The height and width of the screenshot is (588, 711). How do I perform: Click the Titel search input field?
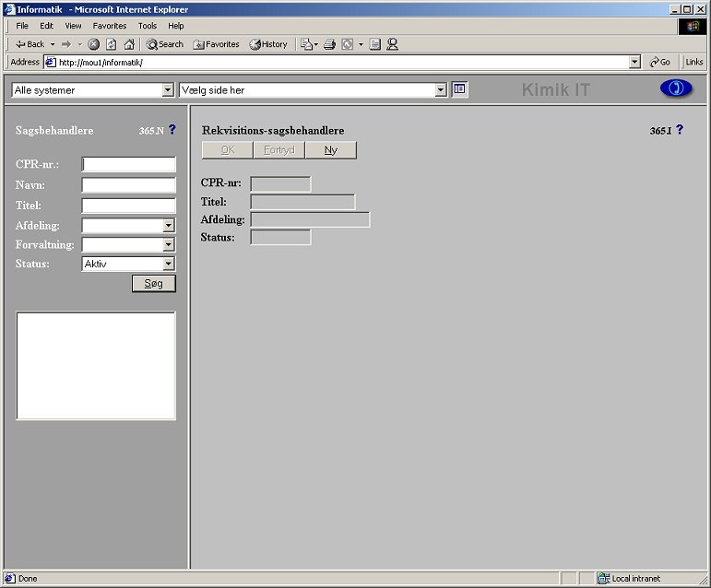129,206
